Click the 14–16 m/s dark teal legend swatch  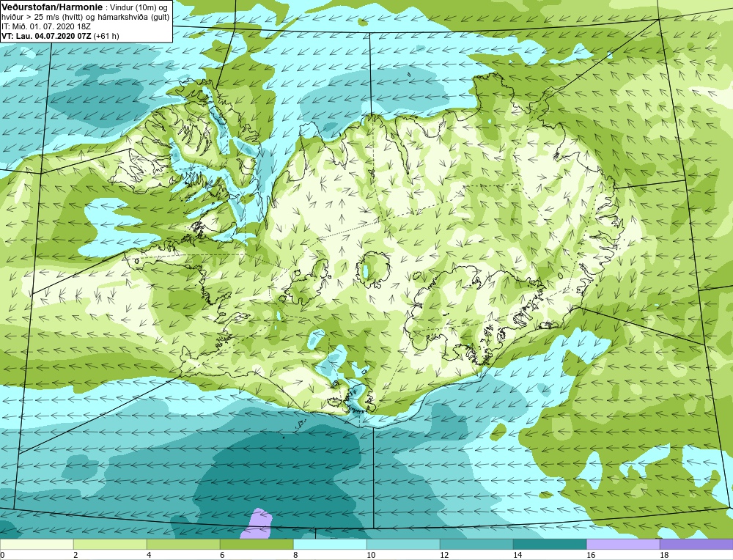550,544
